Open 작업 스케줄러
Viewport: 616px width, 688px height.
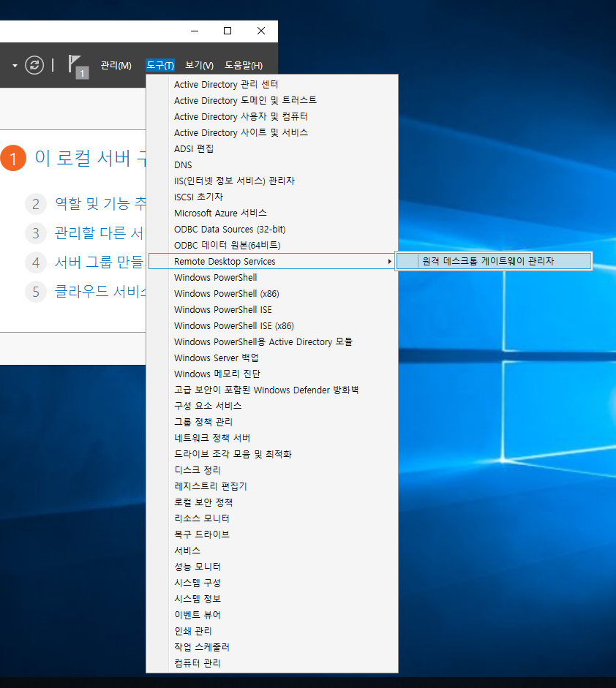273,647
